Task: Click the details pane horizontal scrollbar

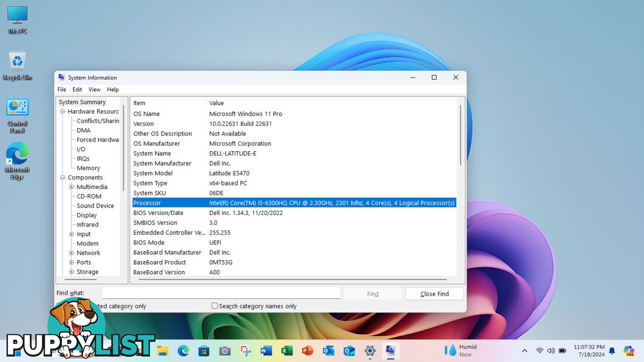Action: pos(292,280)
